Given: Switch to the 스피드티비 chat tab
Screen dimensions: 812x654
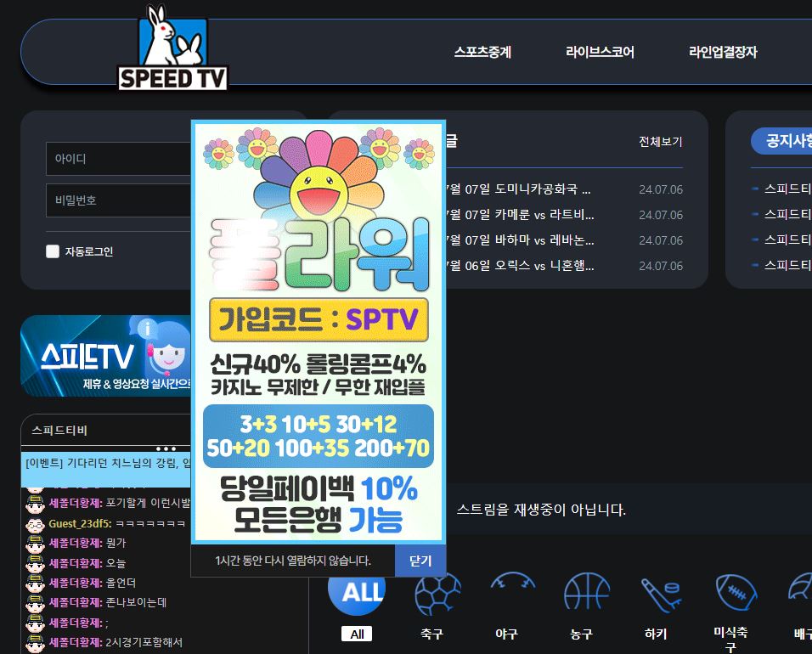Looking at the screenshot, I should click(59, 431).
